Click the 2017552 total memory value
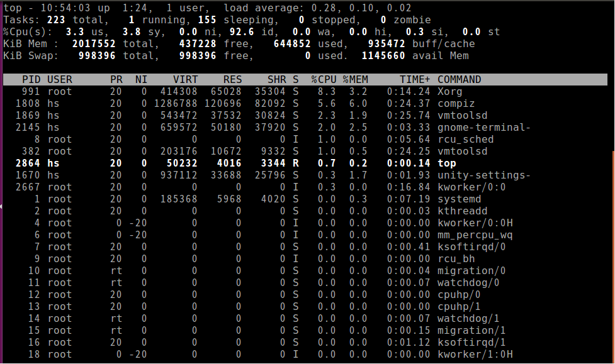615x364 pixels. (x=94, y=44)
